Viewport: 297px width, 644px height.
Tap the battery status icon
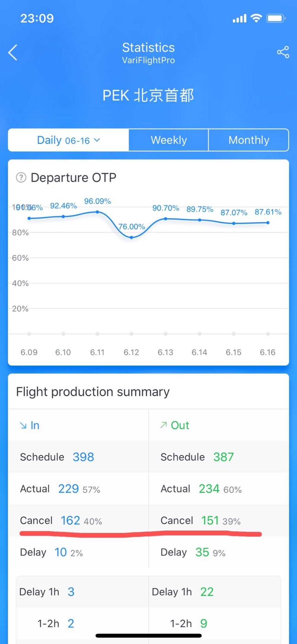click(x=276, y=18)
